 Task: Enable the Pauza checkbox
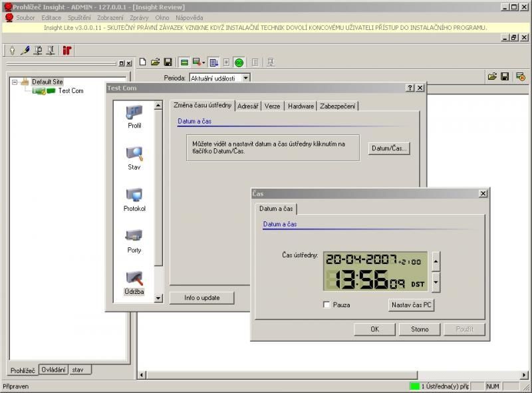(x=327, y=305)
